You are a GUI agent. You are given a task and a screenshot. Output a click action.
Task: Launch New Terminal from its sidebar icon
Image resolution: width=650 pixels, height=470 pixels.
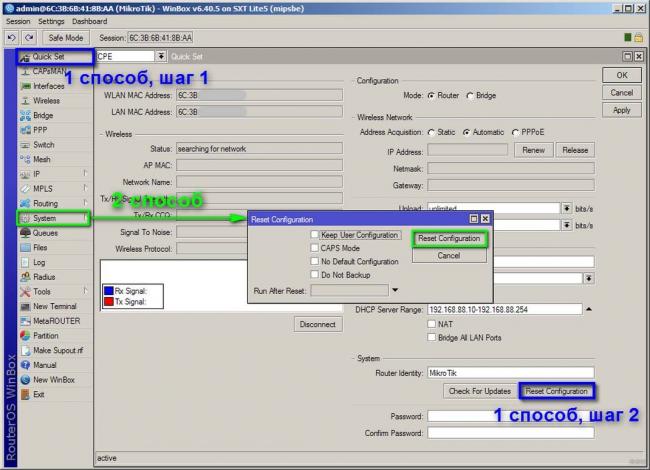pos(26,306)
